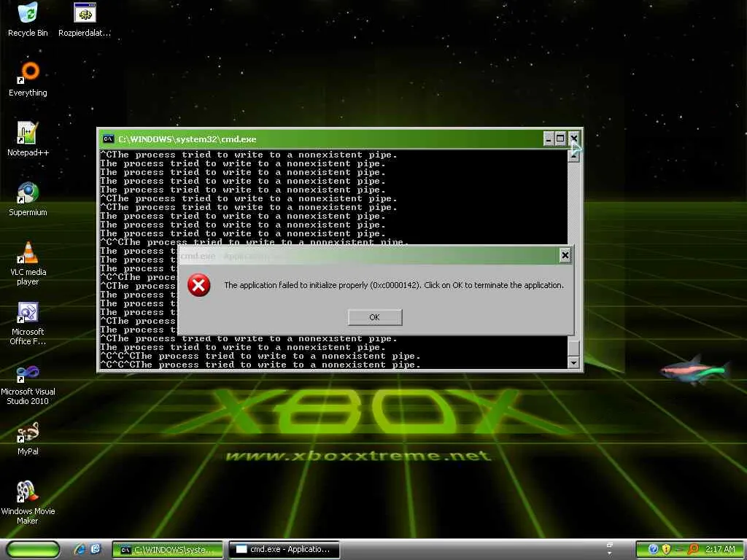Click the console scrollbar down arrow
This screenshot has width=747, height=560.
(573, 363)
